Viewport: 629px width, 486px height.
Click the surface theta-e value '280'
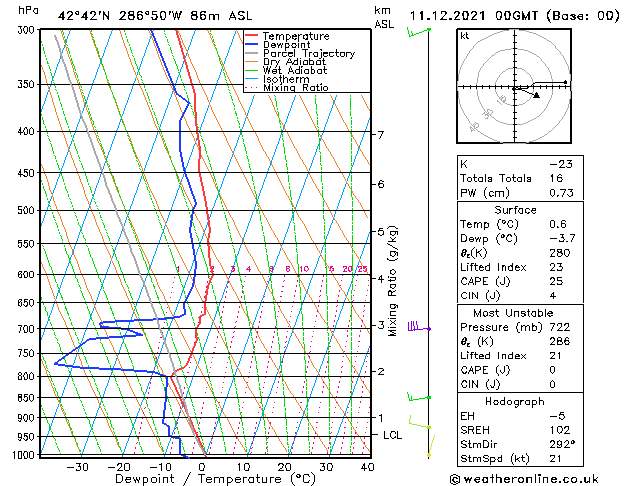coord(560,253)
